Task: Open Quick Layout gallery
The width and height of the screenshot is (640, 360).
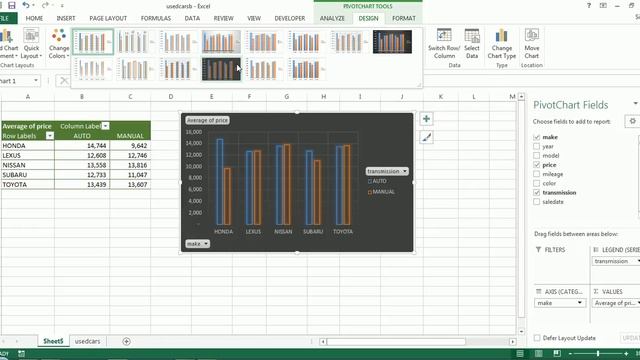Action: point(31,44)
